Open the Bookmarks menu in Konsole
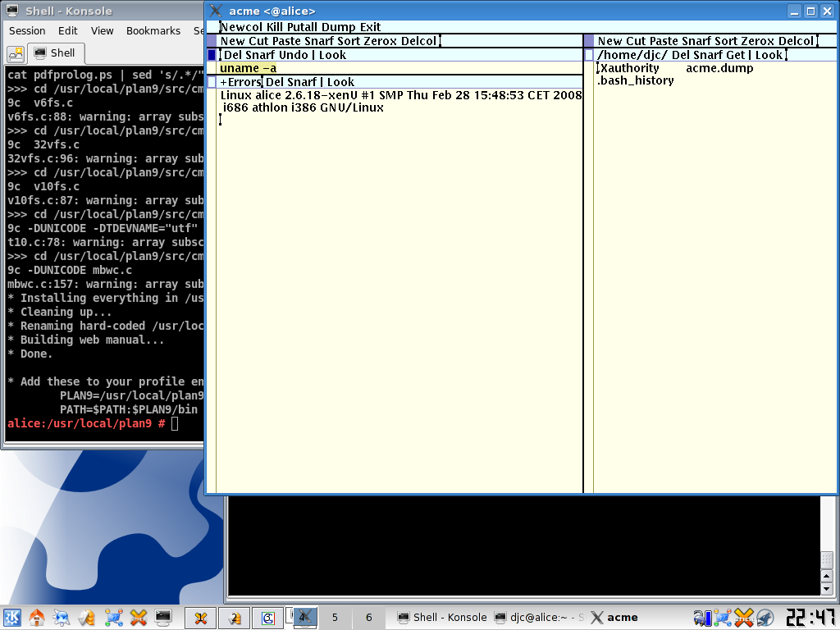 tap(153, 31)
